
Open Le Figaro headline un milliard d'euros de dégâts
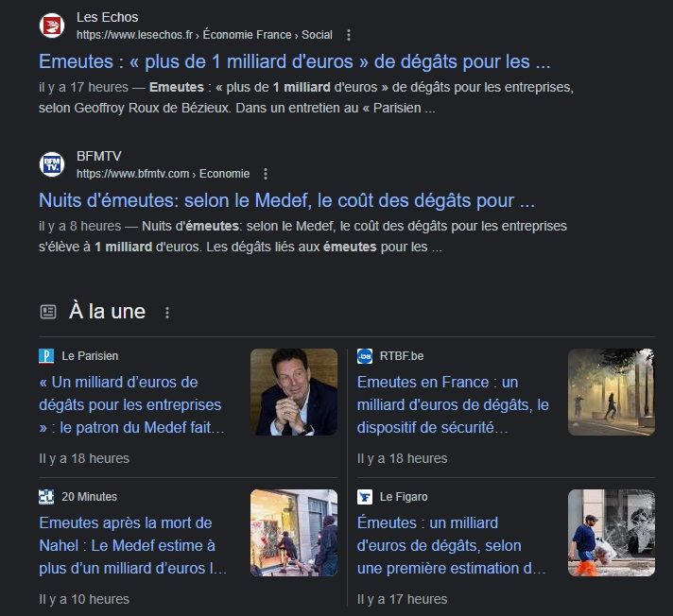451,546
